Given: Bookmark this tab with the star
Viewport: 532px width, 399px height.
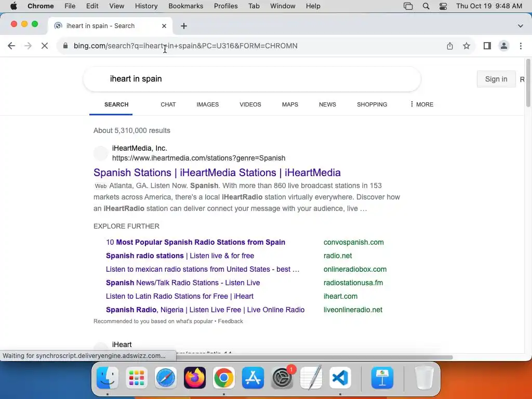Looking at the screenshot, I should 467,46.
